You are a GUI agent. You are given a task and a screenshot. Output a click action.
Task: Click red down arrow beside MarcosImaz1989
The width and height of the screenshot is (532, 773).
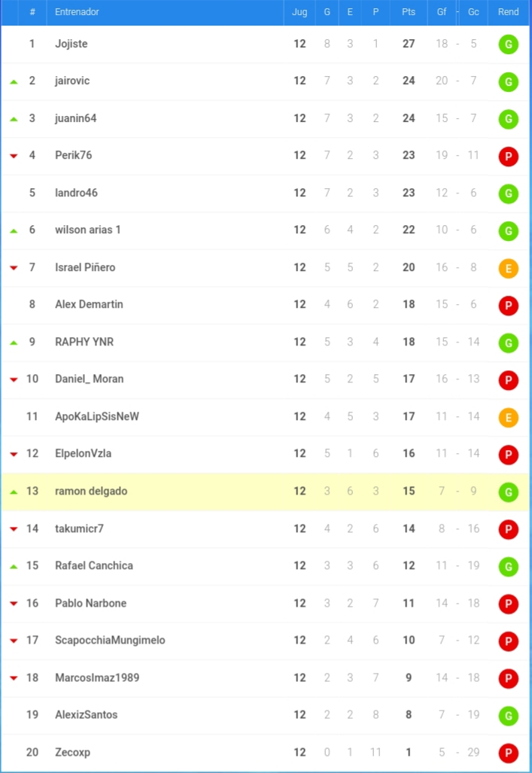pyautogui.click(x=14, y=678)
